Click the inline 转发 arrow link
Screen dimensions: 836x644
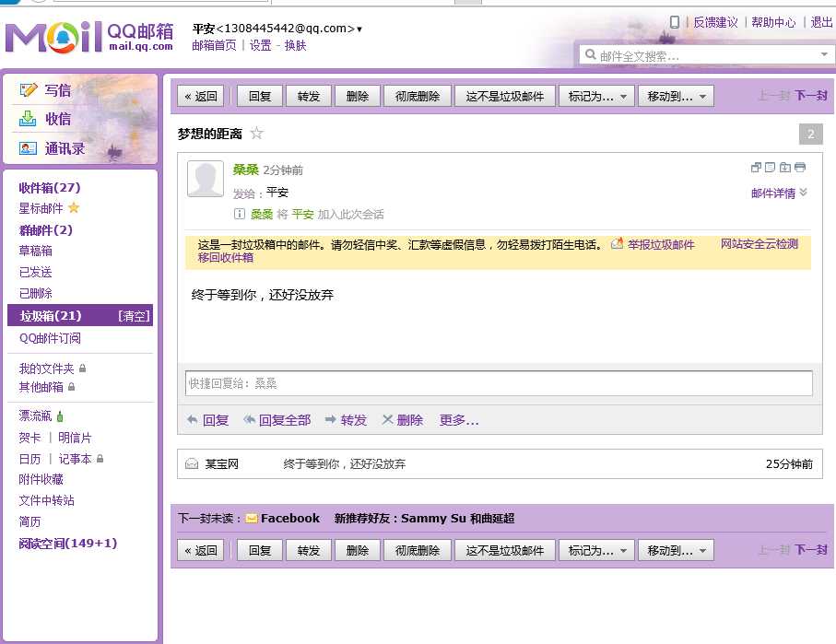346,420
